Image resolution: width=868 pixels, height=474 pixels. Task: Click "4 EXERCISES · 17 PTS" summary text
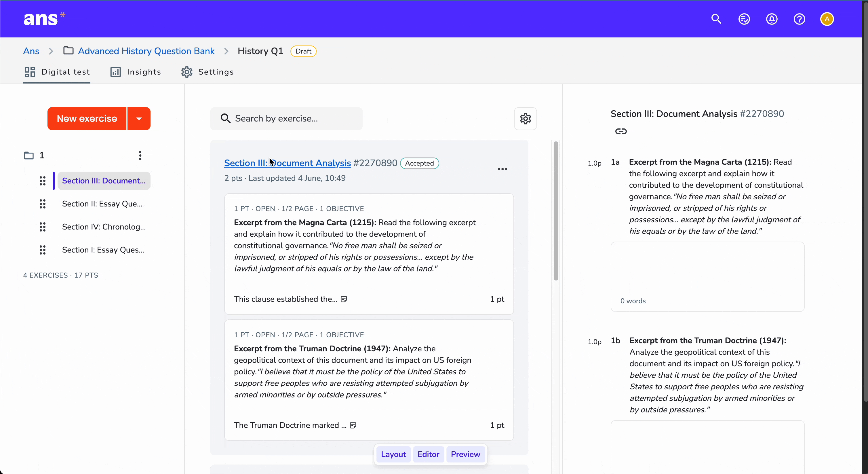[61, 275]
